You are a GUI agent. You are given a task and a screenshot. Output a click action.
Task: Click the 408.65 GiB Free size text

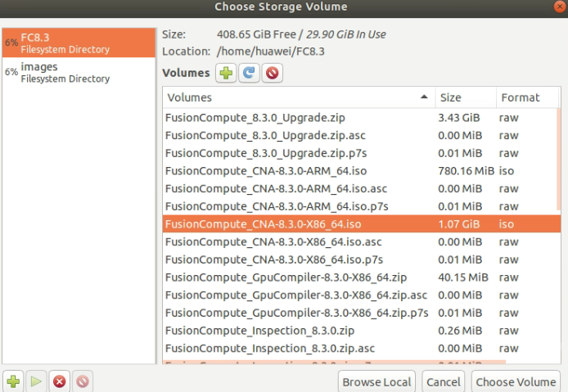coord(256,34)
